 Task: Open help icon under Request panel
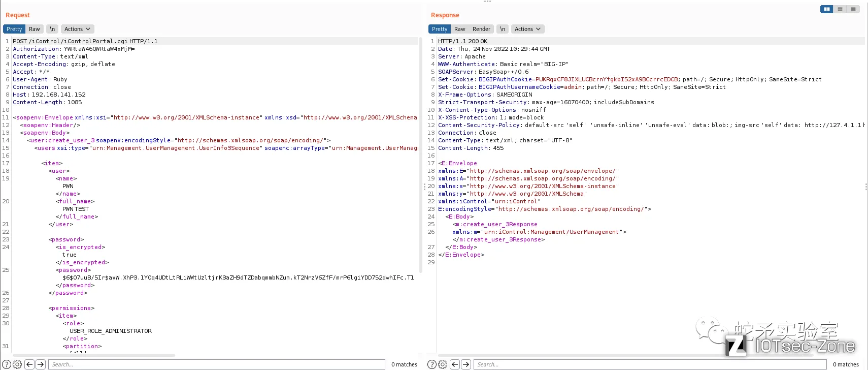click(7, 364)
